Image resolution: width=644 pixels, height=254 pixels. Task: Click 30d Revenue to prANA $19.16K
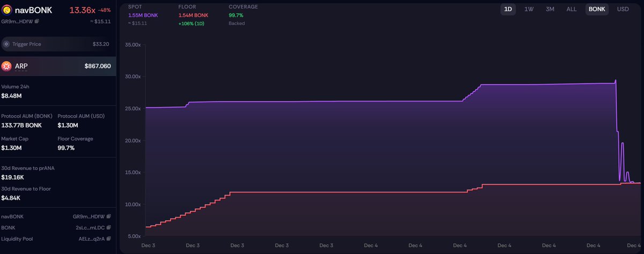[x=12, y=176]
